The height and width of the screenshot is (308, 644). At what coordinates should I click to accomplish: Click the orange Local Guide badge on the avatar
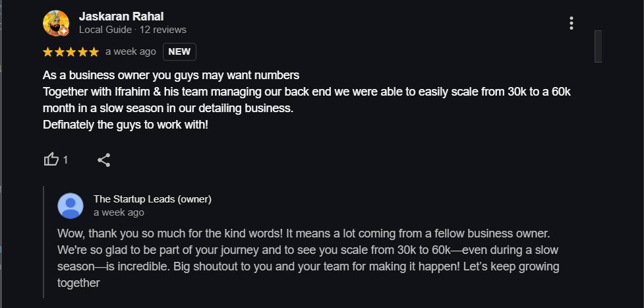coord(63,30)
